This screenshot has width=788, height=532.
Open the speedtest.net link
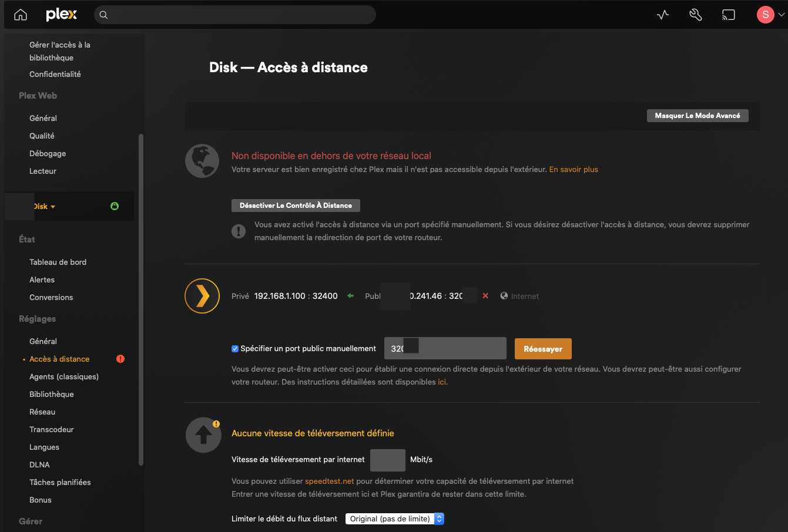pos(330,481)
